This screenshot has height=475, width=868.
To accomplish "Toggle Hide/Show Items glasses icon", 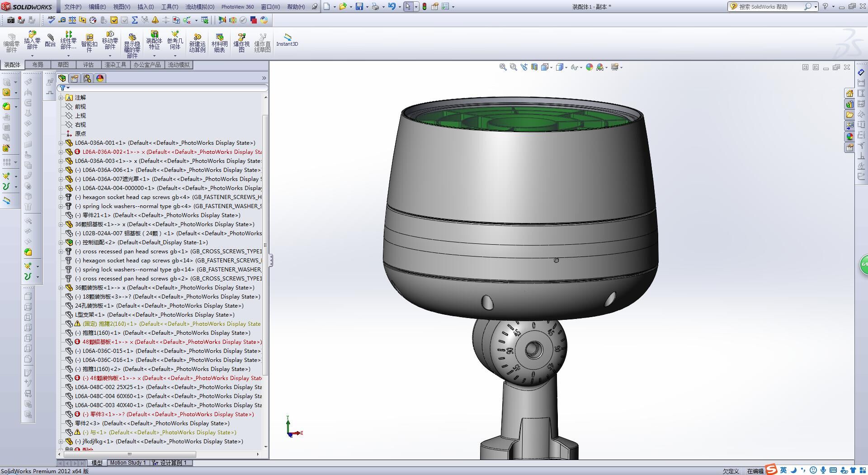I will 574,67.
